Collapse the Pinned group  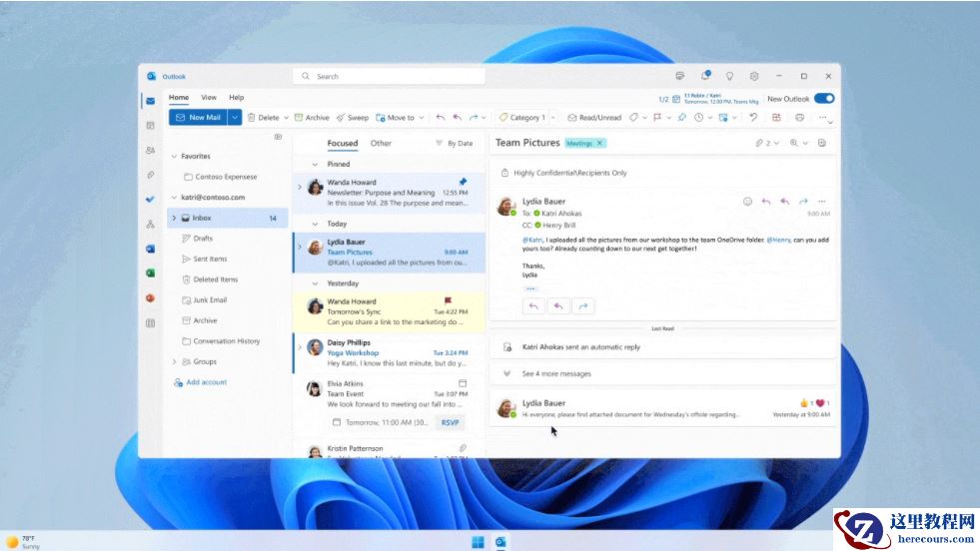(x=315, y=165)
